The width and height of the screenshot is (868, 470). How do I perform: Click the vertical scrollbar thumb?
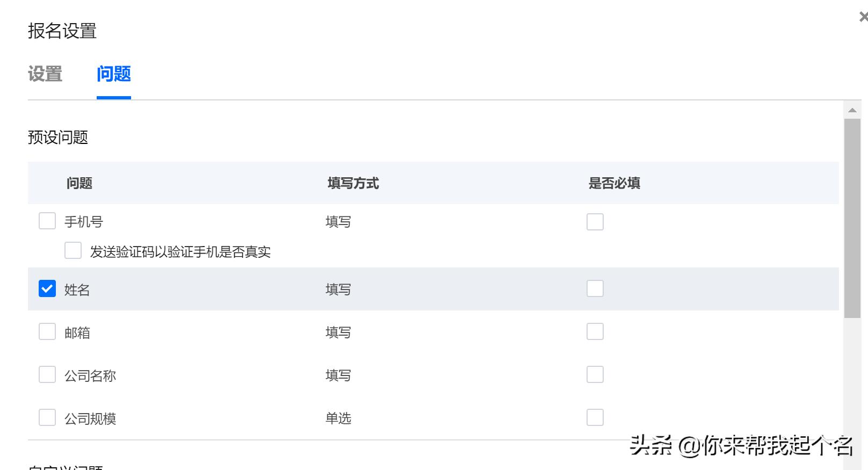coord(852,218)
